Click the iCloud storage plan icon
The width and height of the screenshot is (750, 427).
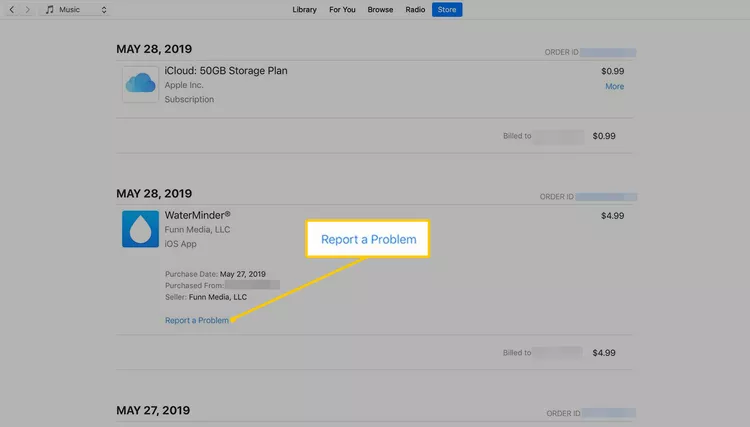pos(140,84)
